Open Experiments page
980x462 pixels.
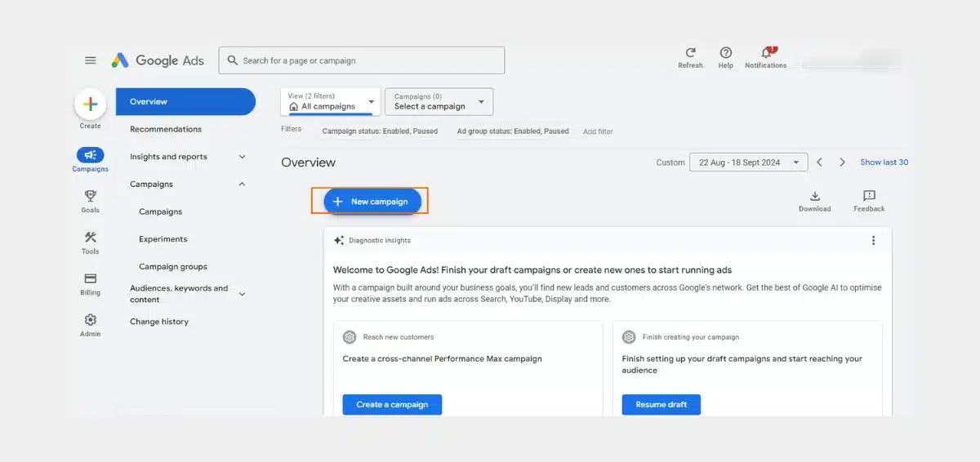[x=163, y=239]
